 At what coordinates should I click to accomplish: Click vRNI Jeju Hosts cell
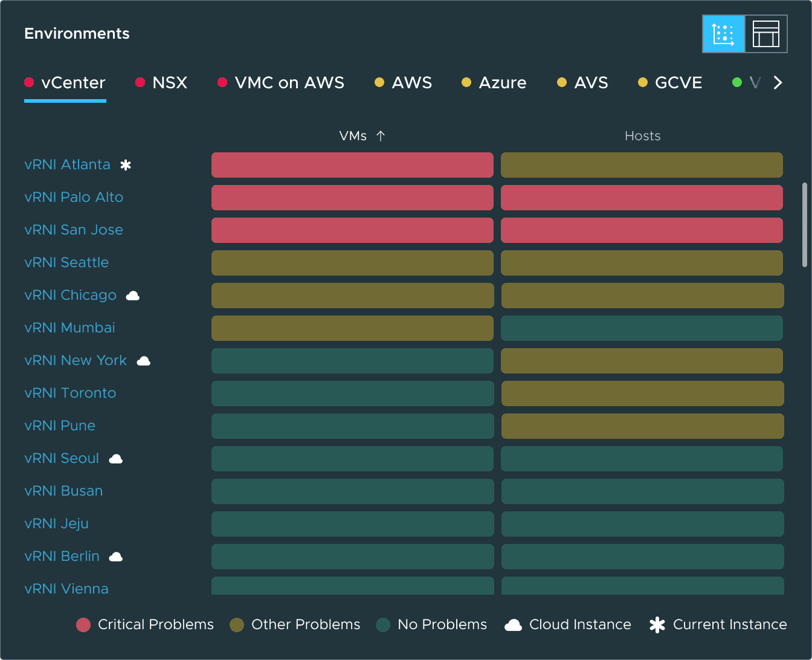click(642, 524)
